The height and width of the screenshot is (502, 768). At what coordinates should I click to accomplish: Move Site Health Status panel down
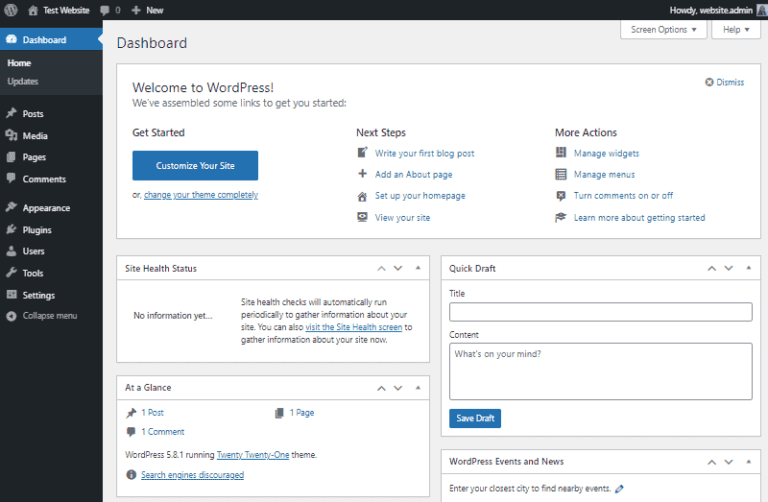[x=398, y=268]
